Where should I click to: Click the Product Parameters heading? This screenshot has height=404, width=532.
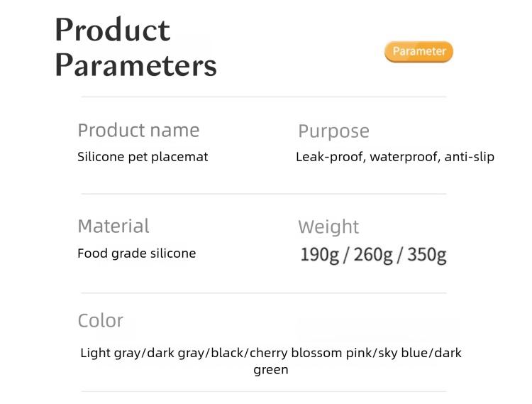(135, 47)
